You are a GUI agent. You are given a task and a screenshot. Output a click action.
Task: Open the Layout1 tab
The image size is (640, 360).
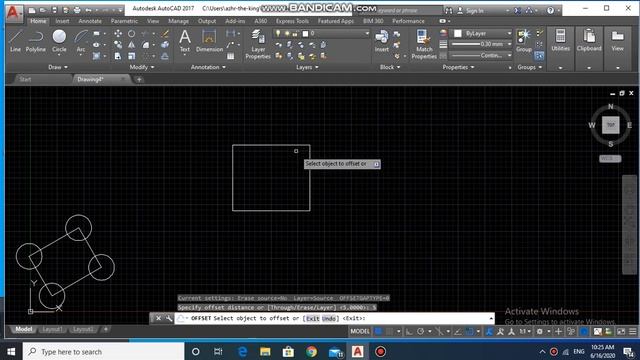pyautogui.click(x=52, y=329)
